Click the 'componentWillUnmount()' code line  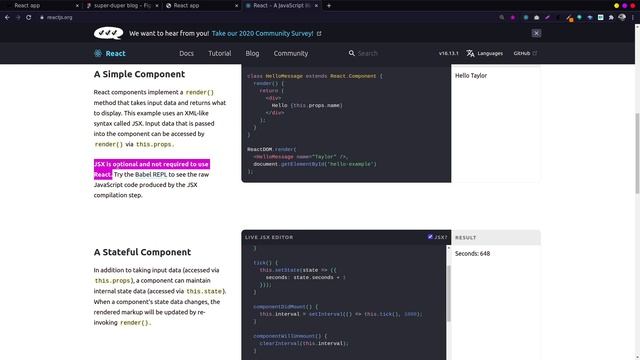(x=290, y=336)
